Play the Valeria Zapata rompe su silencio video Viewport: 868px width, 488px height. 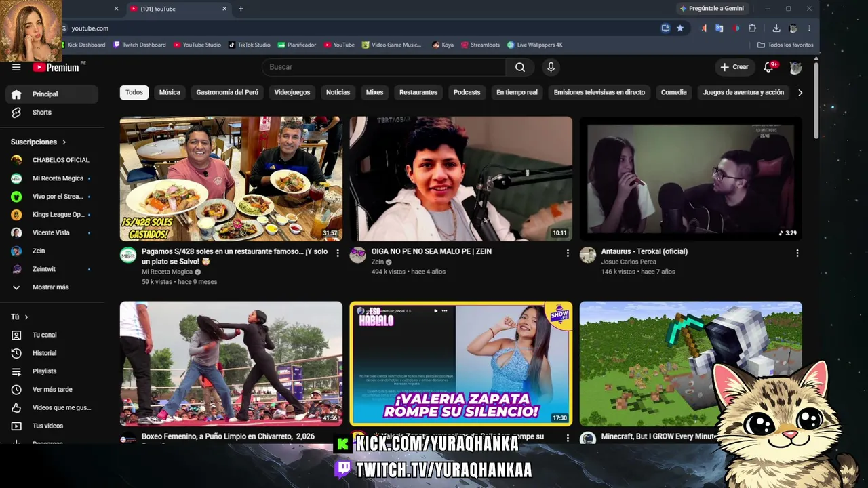point(461,364)
